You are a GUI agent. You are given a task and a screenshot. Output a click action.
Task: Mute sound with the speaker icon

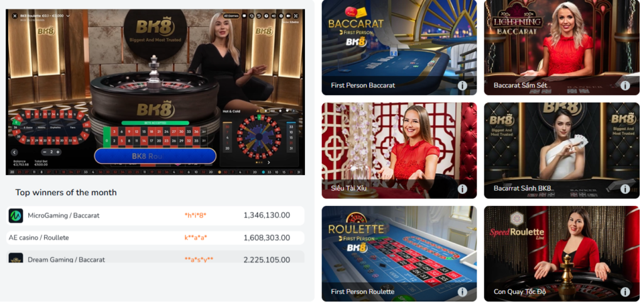274,16
